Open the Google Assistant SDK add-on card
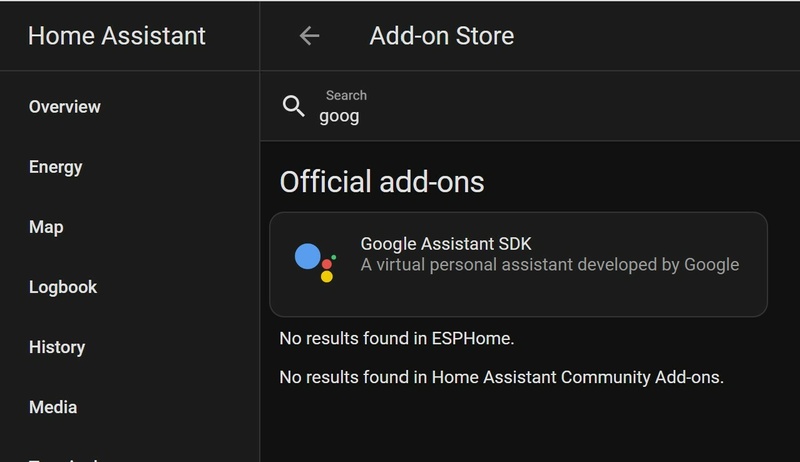The width and height of the screenshot is (800, 462). 518,264
